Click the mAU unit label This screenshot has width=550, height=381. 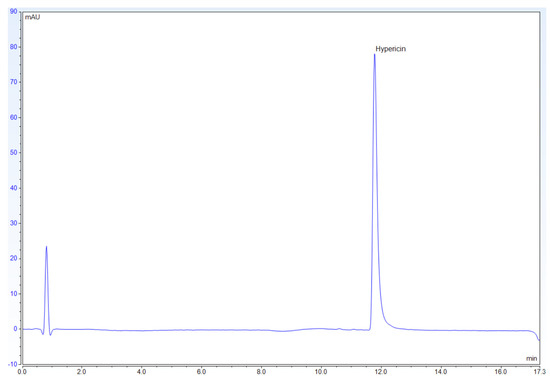tap(32, 17)
